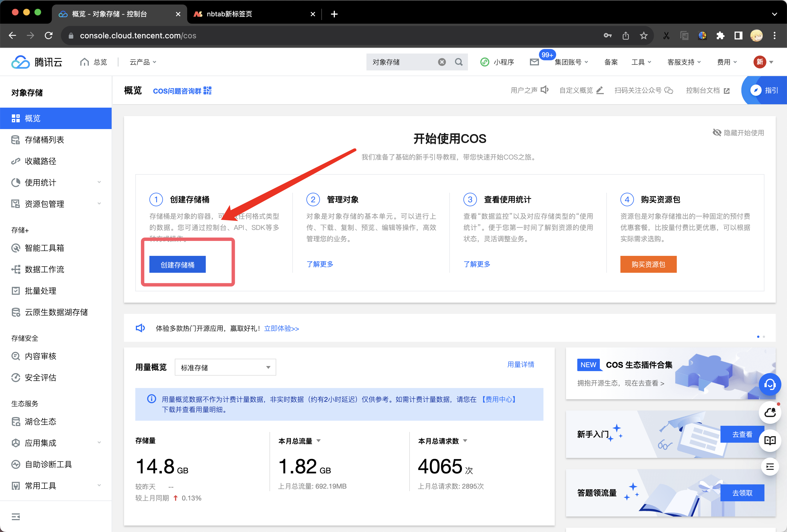Open the 标准存储 storage type combo box
The height and width of the screenshot is (532, 787).
(x=225, y=367)
